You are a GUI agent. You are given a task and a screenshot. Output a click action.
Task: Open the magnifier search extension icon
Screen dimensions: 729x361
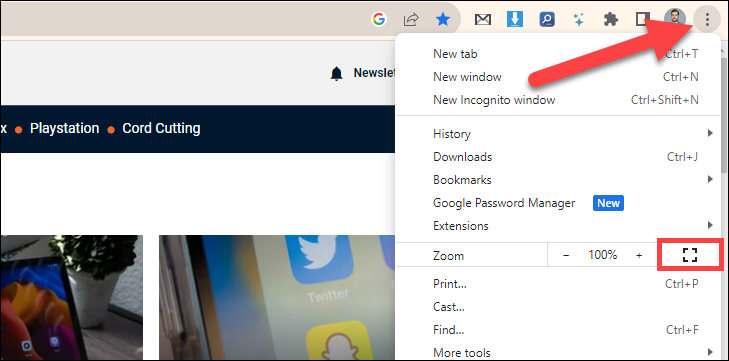547,19
